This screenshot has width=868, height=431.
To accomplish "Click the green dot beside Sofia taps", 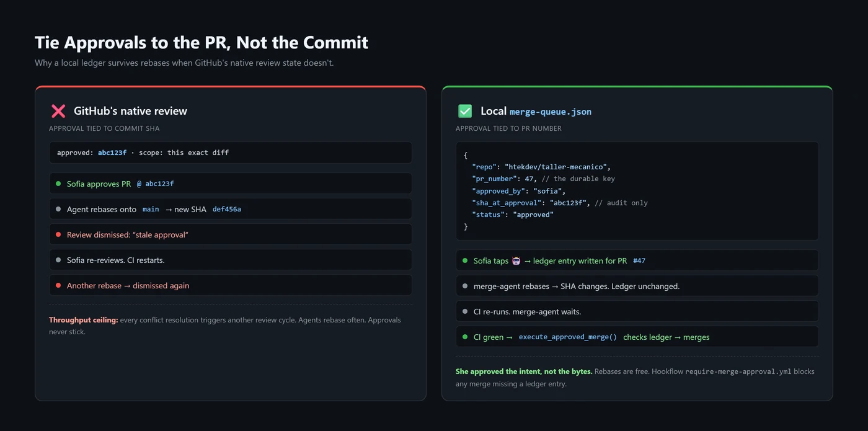I will pyautogui.click(x=465, y=260).
